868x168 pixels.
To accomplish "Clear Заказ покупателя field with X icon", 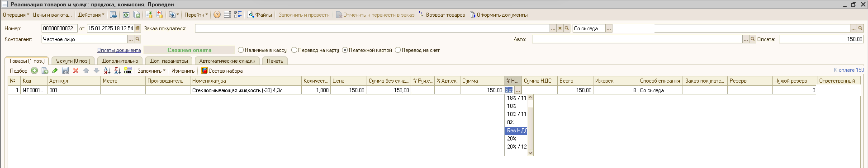I will pyautogui.click(x=560, y=28).
